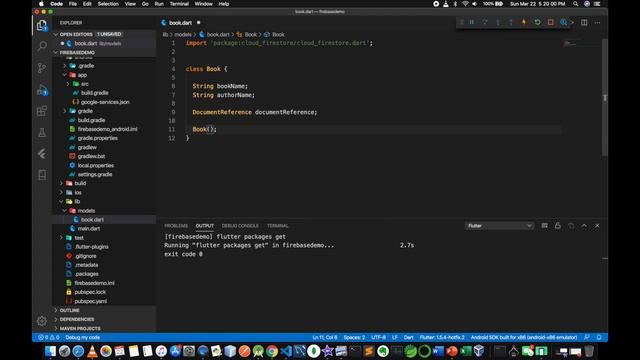
Task: Click the Step Out debug button
Action: coord(511,22)
